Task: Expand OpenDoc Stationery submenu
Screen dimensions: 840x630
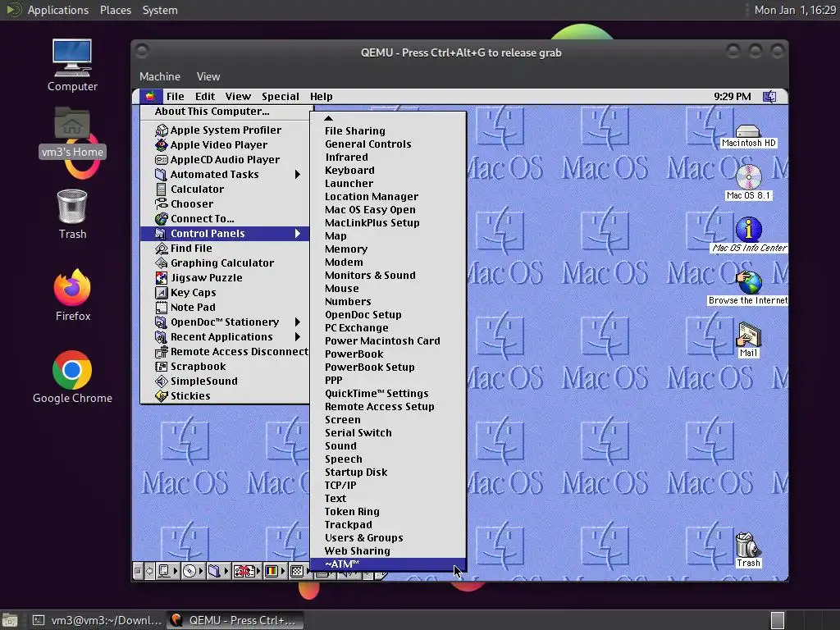Action: (x=225, y=322)
